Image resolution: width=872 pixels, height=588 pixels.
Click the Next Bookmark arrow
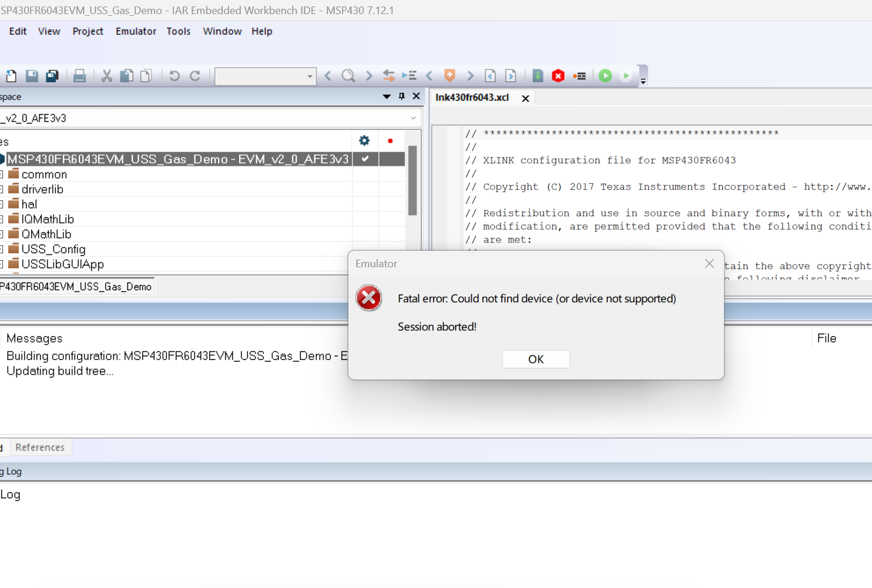pyautogui.click(x=470, y=76)
